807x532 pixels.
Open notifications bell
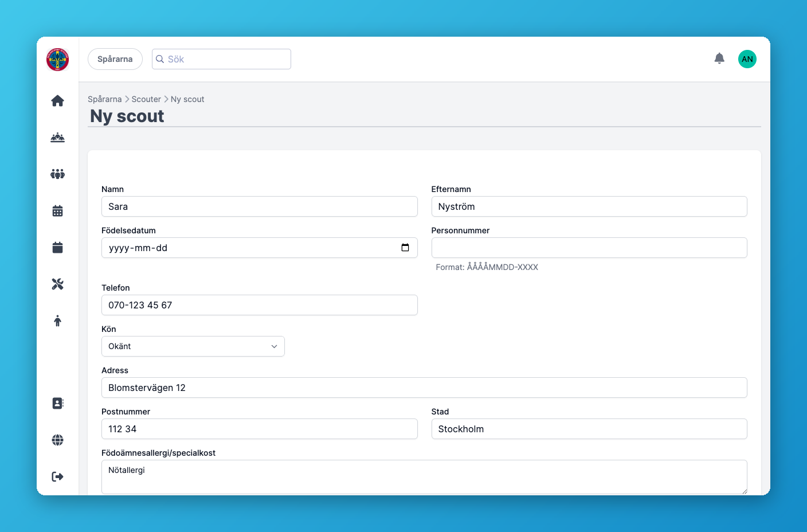(x=719, y=58)
